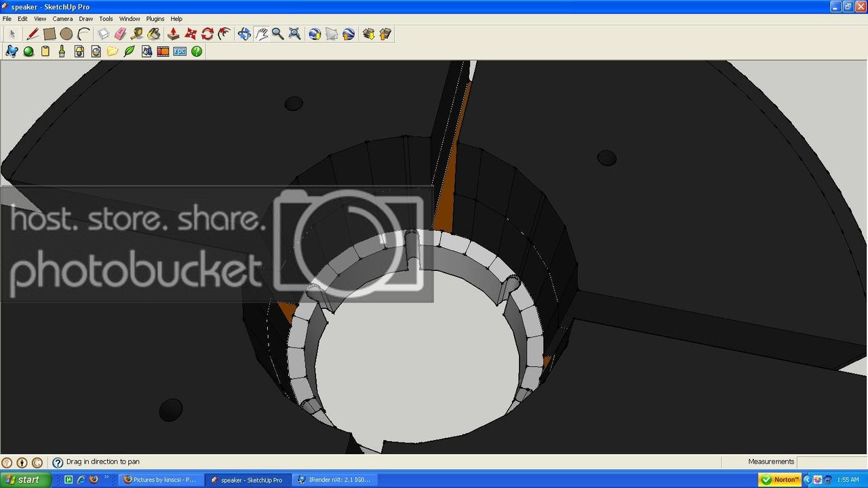Launch Internet Explorer from quick launch
This screenshot has height=488, width=868.
click(81, 480)
